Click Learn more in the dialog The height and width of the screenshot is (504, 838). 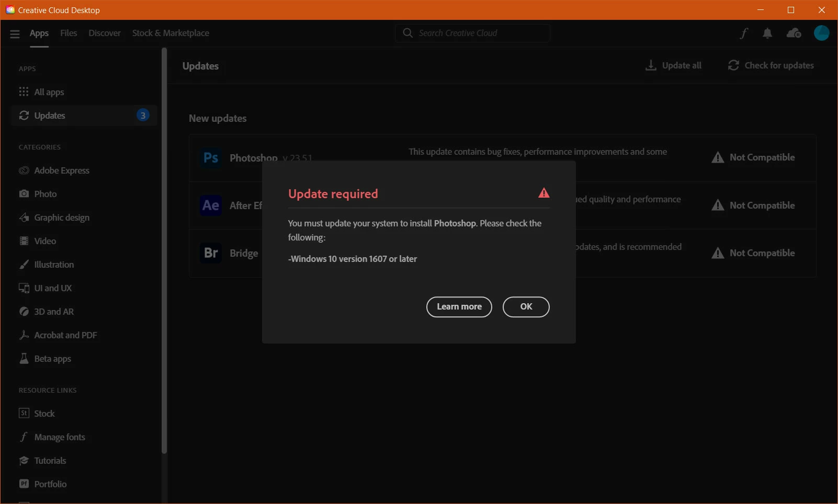click(x=459, y=307)
